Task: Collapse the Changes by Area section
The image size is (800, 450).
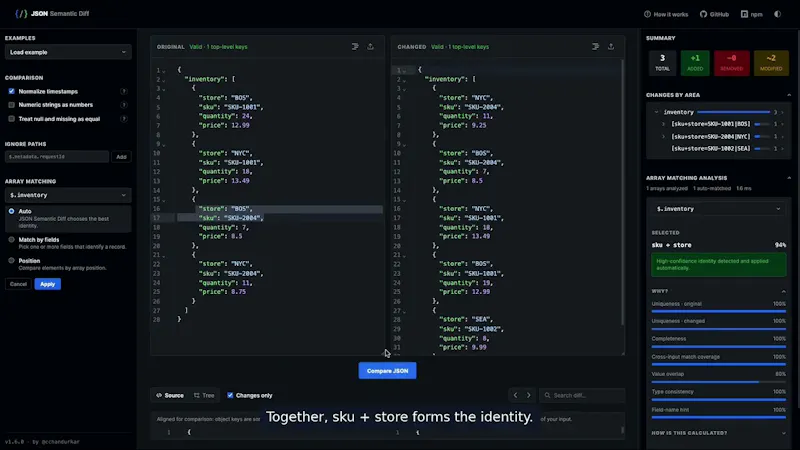Action: (x=789, y=95)
